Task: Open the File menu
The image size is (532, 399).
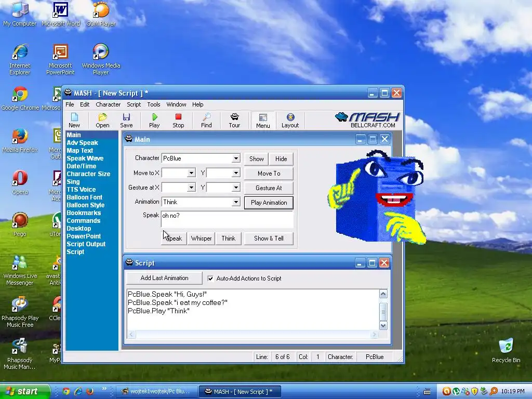Action: tap(70, 104)
